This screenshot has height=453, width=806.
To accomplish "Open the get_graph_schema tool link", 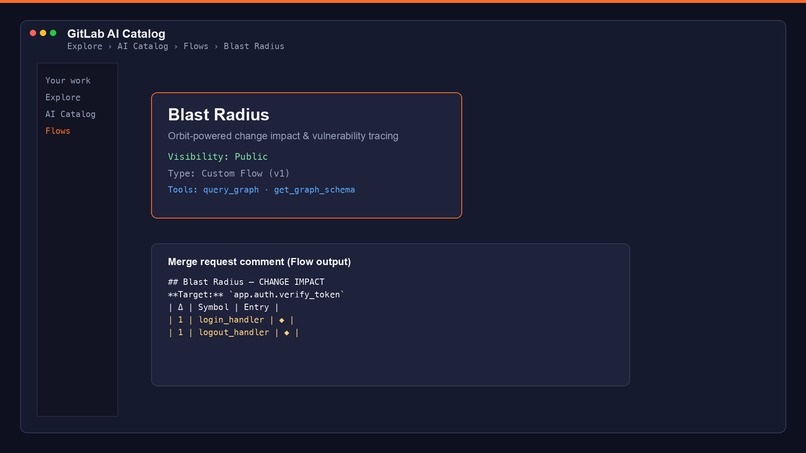I will tap(314, 190).
